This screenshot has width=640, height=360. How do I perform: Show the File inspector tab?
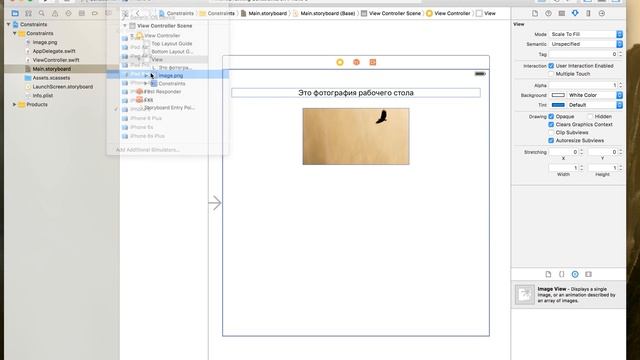pos(535,13)
